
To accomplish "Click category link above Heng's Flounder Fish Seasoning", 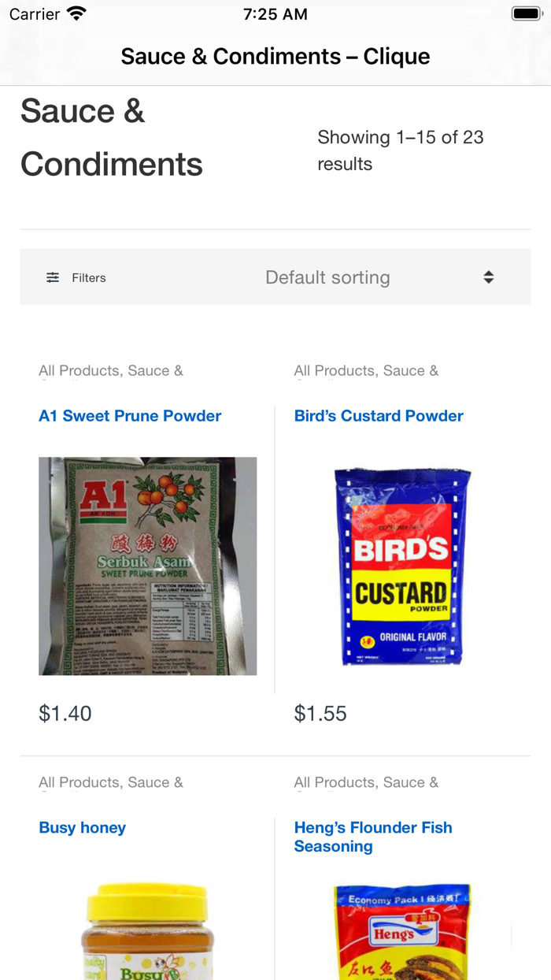I will tap(366, 782).
